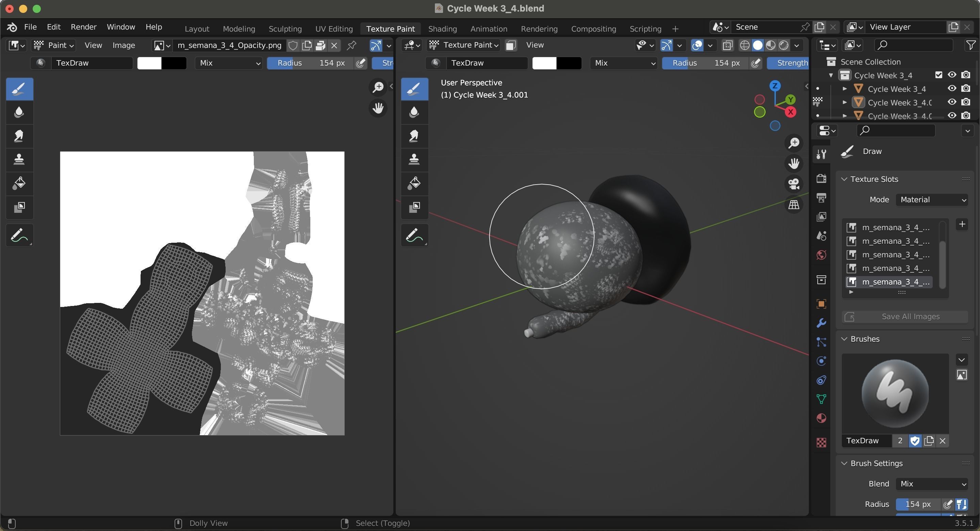The image size is (980, 531).
Task: Uncheck Cycle Week 3_4 collection exclude checkbox
Action: [938, 75]
